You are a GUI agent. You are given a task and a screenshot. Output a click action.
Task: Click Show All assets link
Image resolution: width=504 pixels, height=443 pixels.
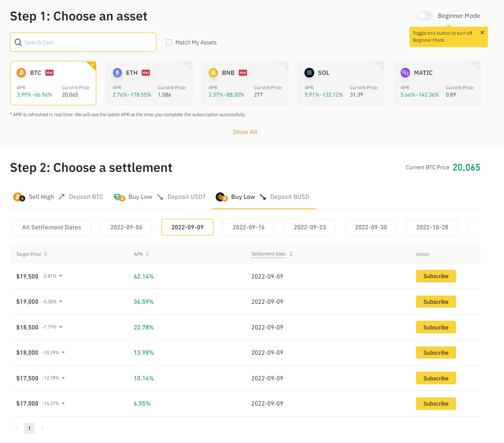245,132
